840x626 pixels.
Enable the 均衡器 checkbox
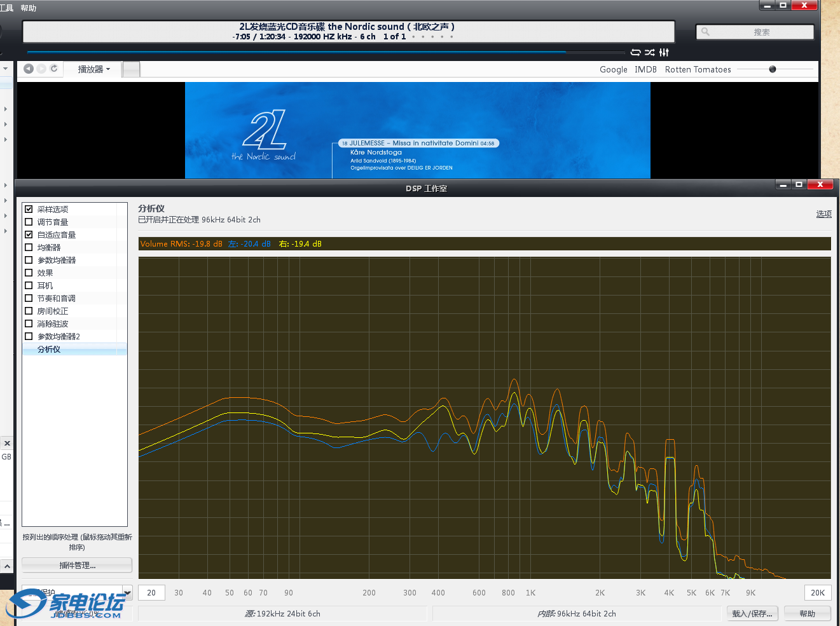pos(29,247)
